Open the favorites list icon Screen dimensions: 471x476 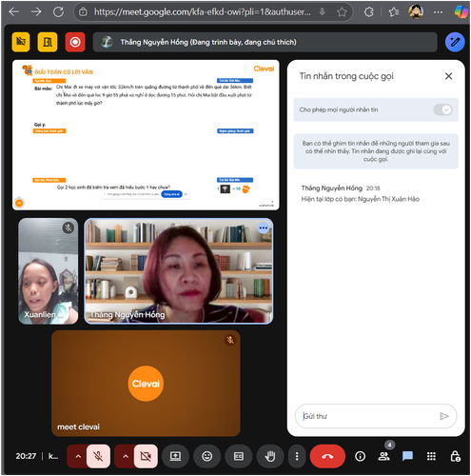pyautogui.click(x=393, y=12)
